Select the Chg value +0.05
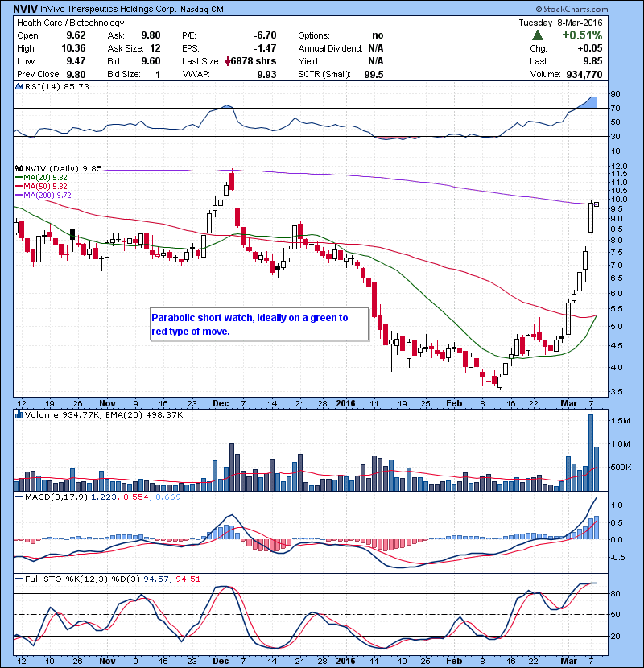This screenshot has height=668, width=644. click(590, 48)
